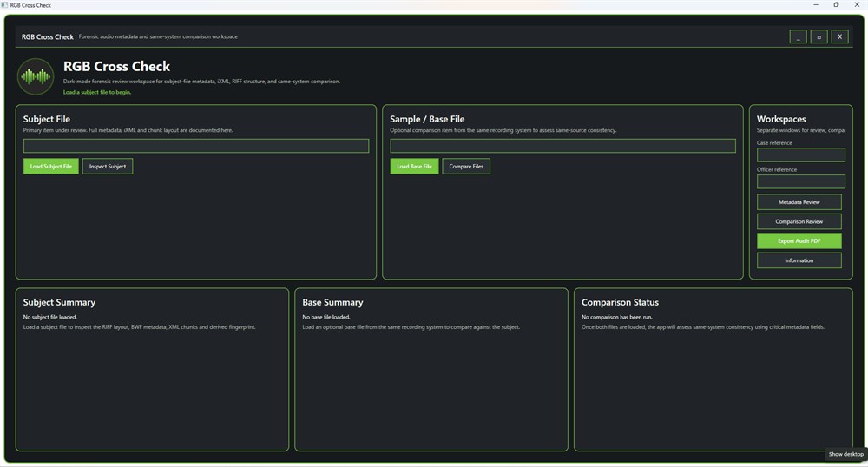Focus the Sample / Base File path field
This screenshot has height=467, width=868.
tap(562, 146)
